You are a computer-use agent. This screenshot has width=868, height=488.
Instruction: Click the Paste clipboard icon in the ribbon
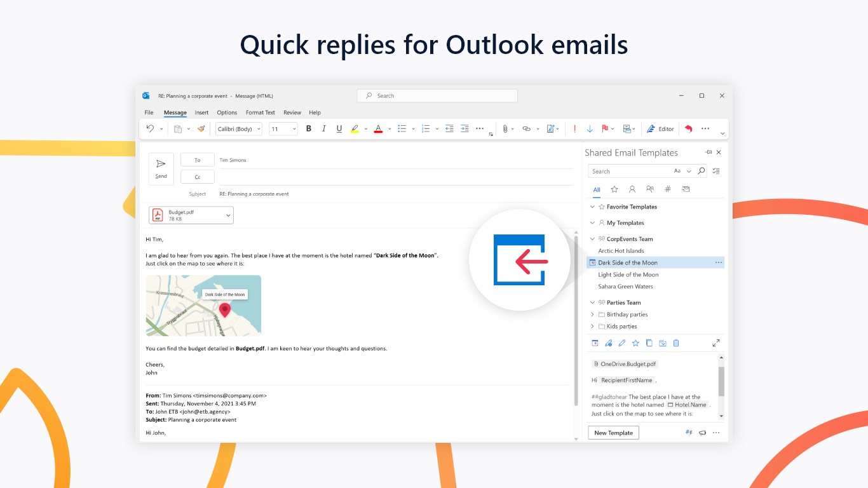click(179, 128)
